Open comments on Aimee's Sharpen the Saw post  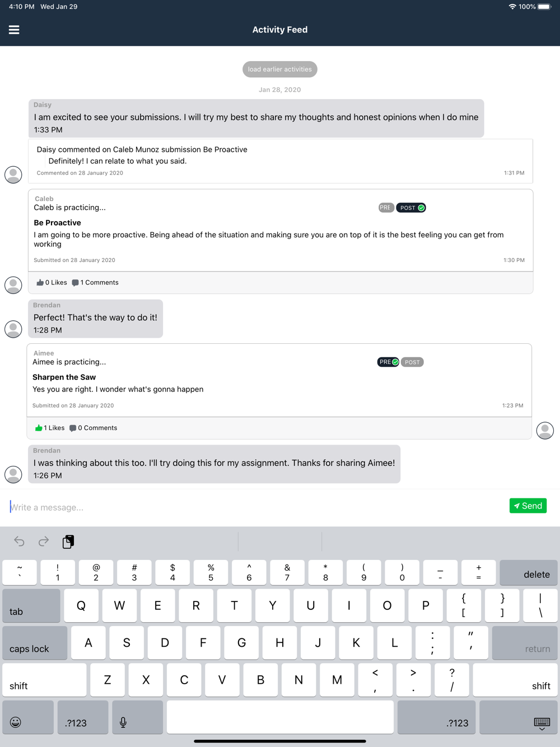(x=93, y=428)
